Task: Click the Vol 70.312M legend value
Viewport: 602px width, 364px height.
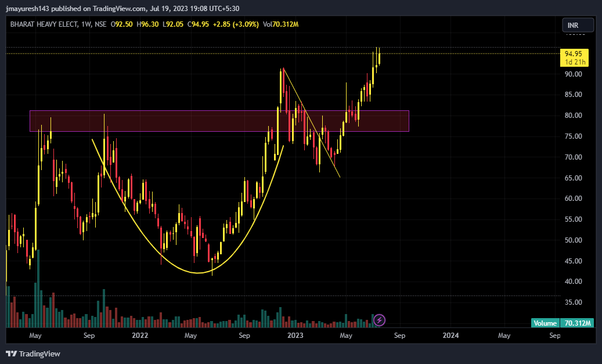Action: point(280,24)
